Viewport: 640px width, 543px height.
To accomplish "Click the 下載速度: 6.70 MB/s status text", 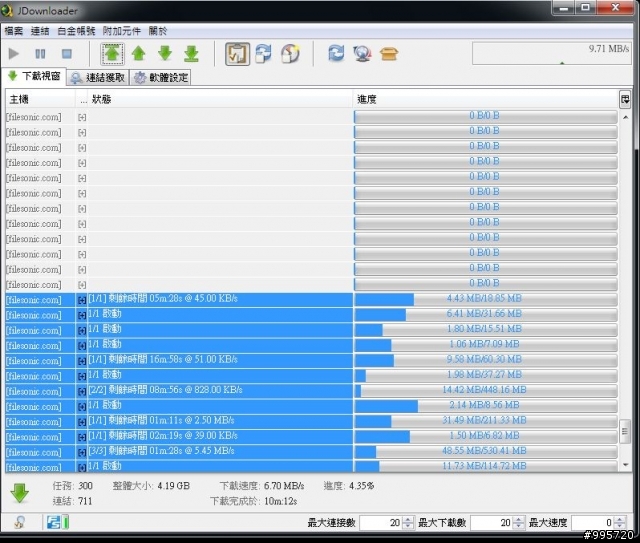I will click(262, 486).
